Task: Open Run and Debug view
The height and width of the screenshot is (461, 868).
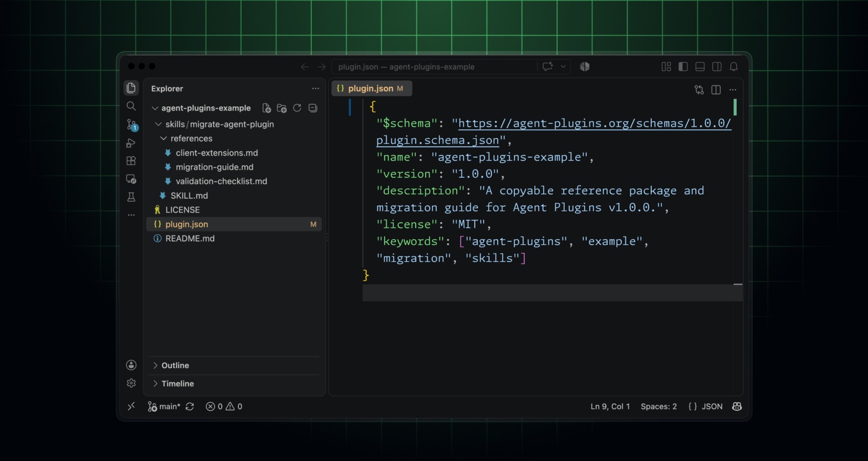Action: tap(131, 143)
